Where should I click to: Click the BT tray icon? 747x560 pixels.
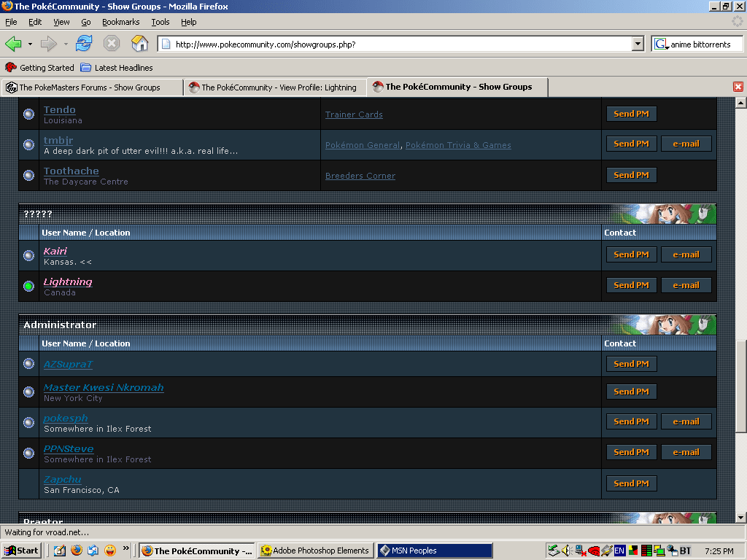tap(685, 551)
